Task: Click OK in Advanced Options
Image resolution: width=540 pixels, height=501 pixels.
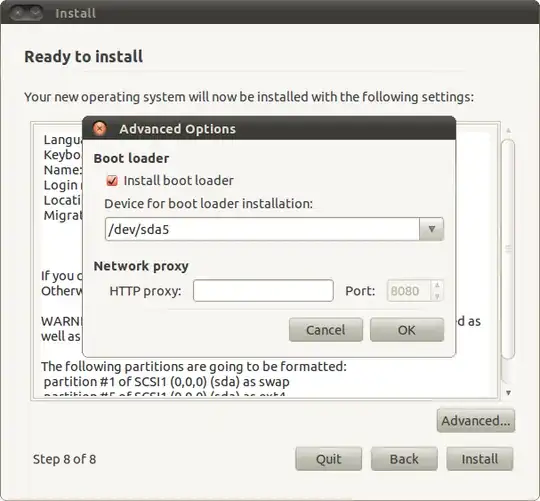Action: (x=407, y=330)
